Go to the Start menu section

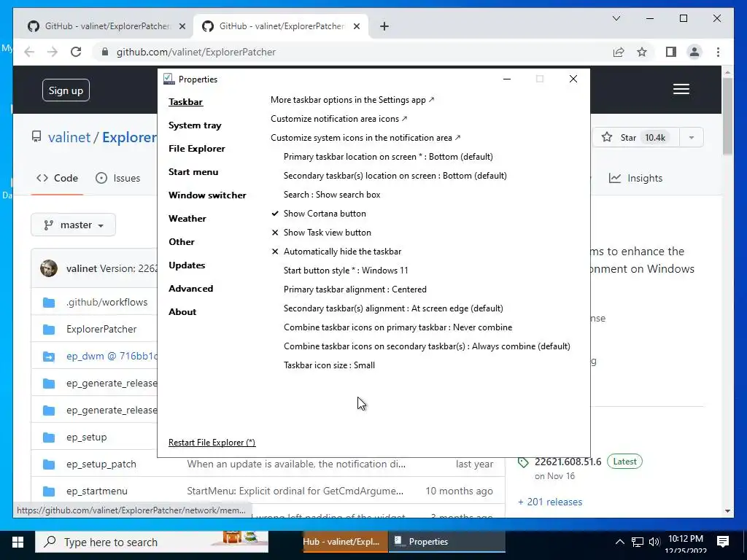click(x=193, y=172)
